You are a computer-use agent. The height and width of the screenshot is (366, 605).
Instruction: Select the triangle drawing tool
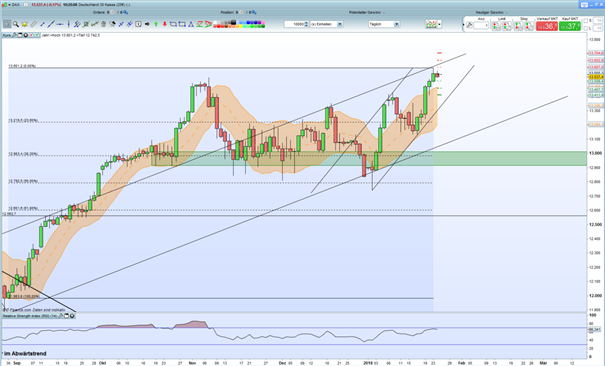point(190,24)
